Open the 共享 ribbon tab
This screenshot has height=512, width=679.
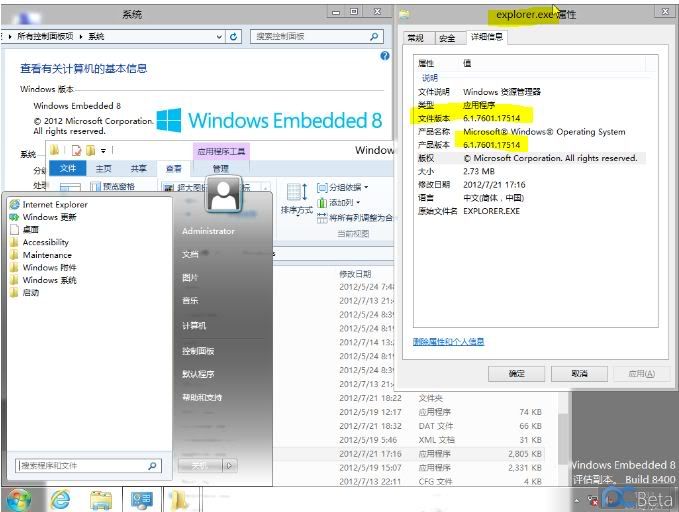139,169
